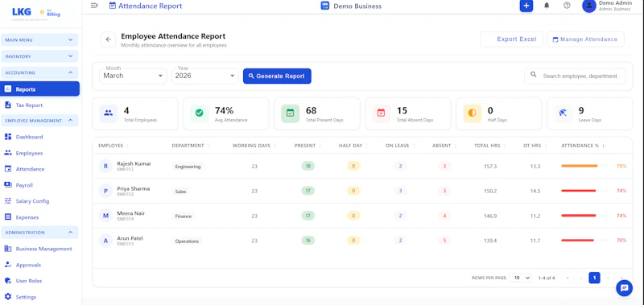Click Arun Patel's avatar letter A
Screen dimensions: 644x305
tap(105, 241)
